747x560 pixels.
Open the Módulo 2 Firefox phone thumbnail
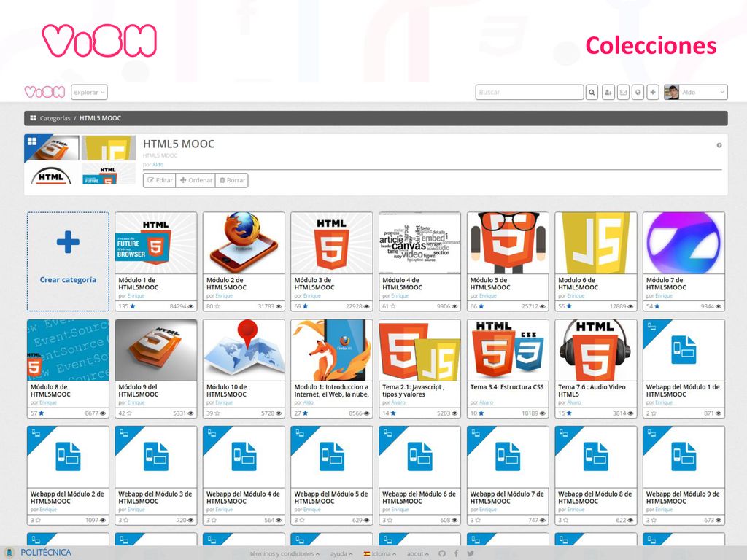point(244,243)
